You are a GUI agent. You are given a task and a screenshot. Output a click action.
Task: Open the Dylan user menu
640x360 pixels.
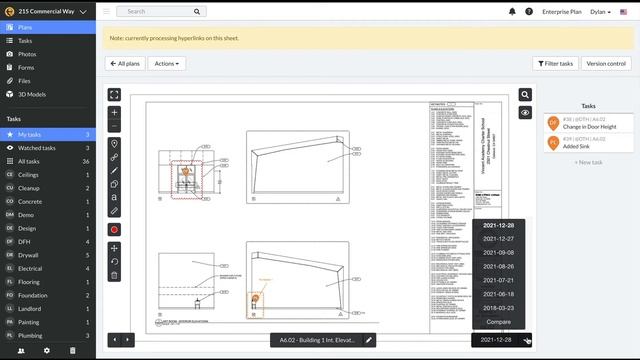[x=600, y=12]
